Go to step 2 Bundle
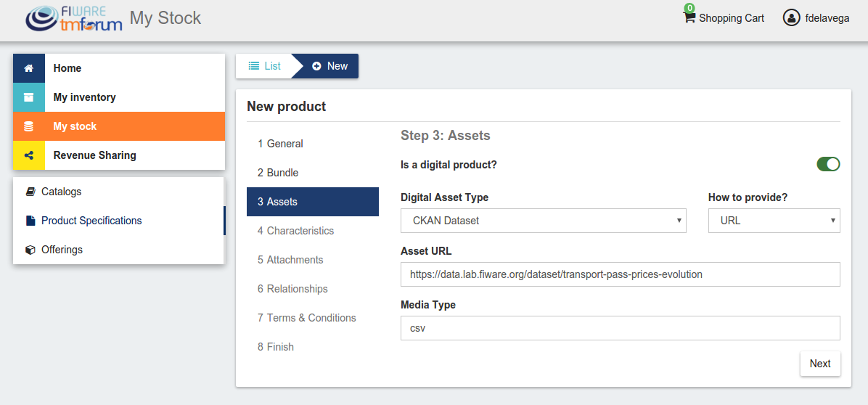 [313, 173]
